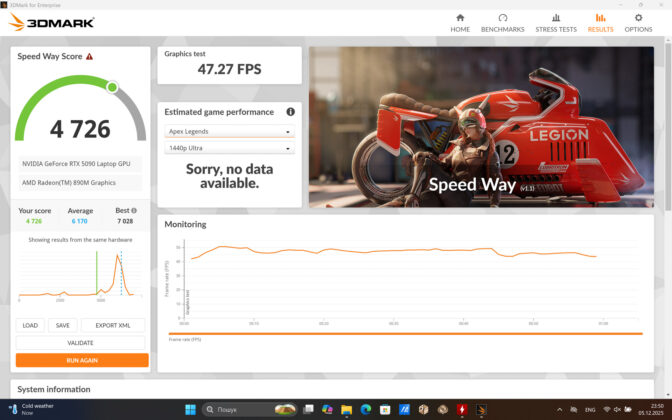Click the info icon for Estimated game performance
Viewport: 672px width, 420px height.
tap(291, 112)
